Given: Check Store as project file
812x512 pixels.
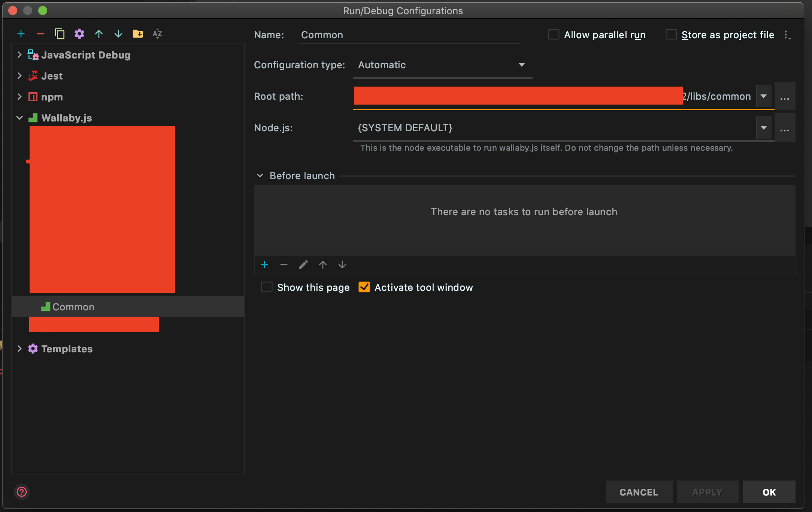Looking at the screenshot, I should pos(671,34).
